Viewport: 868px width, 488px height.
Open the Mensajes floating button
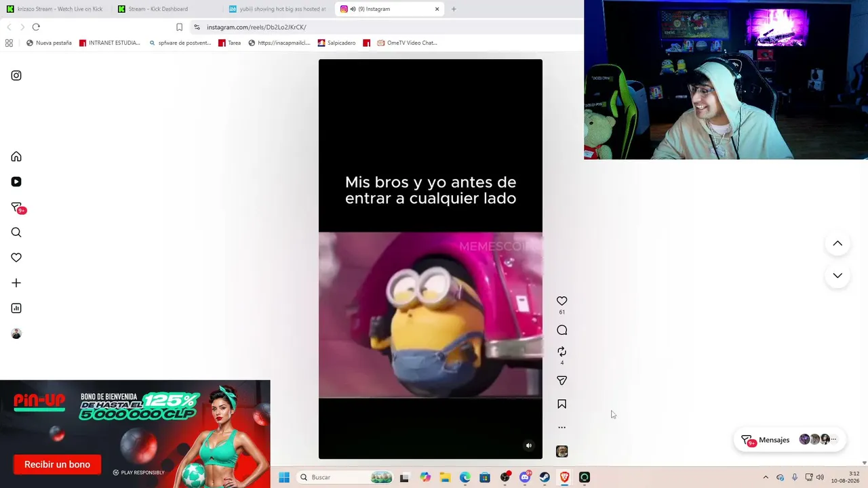click(790, 440)
